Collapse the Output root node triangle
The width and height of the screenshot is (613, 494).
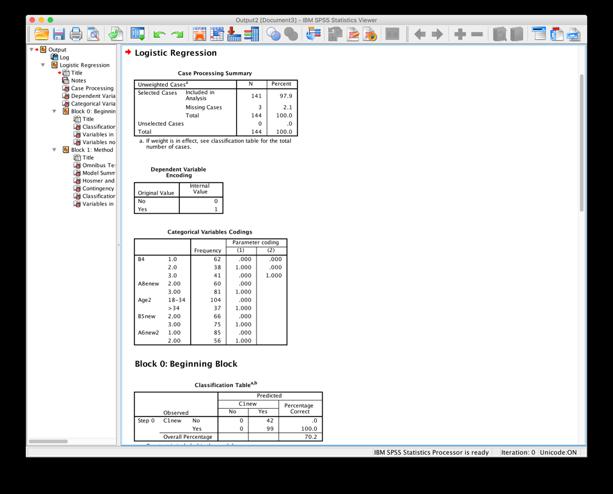[x=32, y=50]
